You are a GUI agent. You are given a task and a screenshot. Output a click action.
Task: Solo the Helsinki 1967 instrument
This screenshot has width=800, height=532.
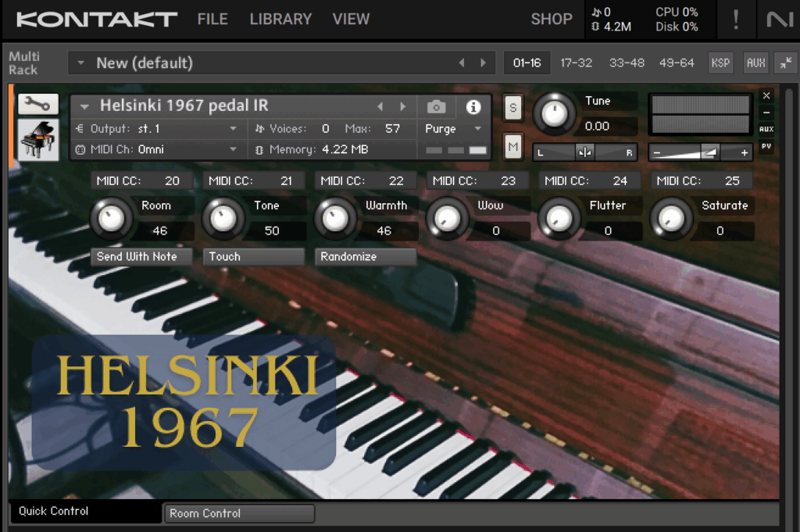(513, 108)
